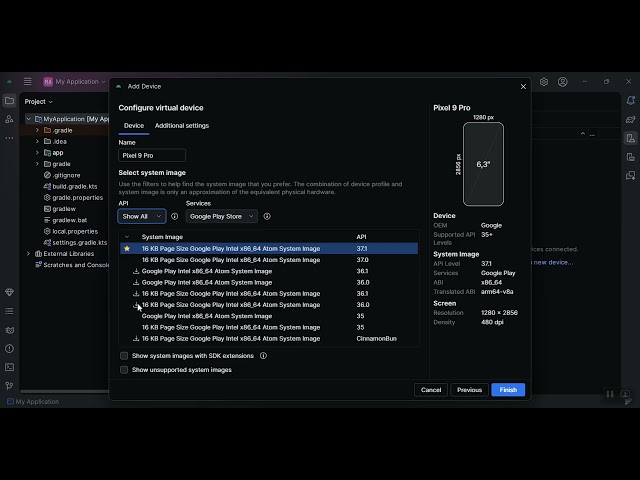Open the Commit tool window icon
The image size is (640, 480).
click(9, 119)
